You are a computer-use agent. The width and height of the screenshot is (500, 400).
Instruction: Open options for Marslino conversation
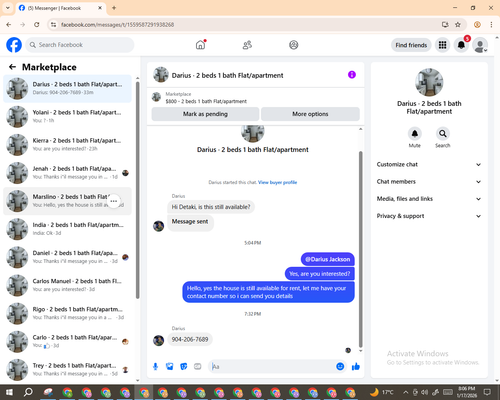point(114,201)
